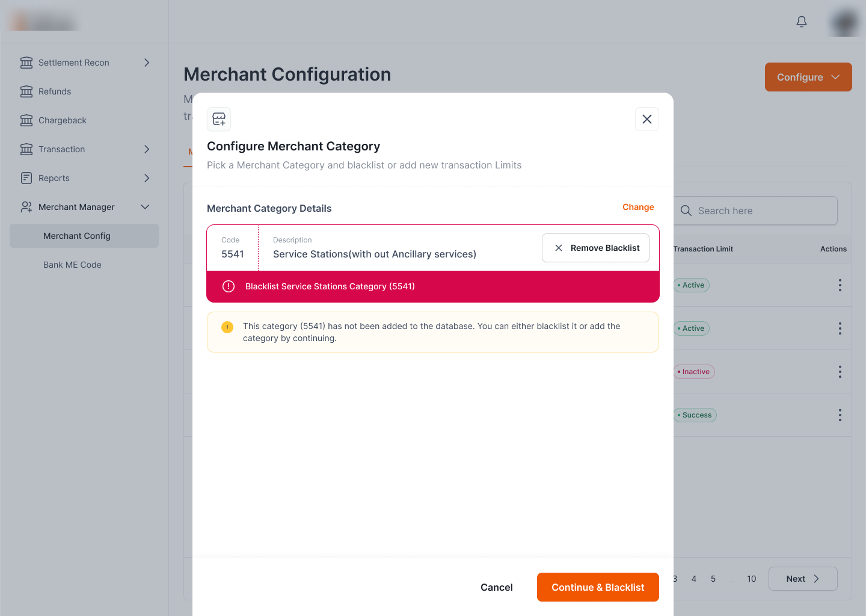
Task: Expand the Transaction submenu chevron
Action: pyautogui.click(x=147, y=149)
